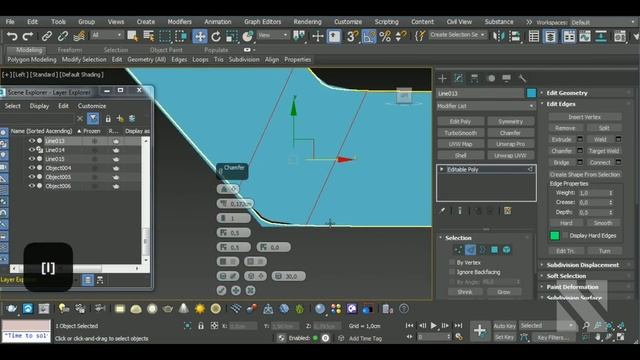The height and width of the screenshot is (360, 640).
Task: Click the cone primitive icon
Action: click(x=184, y=309)
